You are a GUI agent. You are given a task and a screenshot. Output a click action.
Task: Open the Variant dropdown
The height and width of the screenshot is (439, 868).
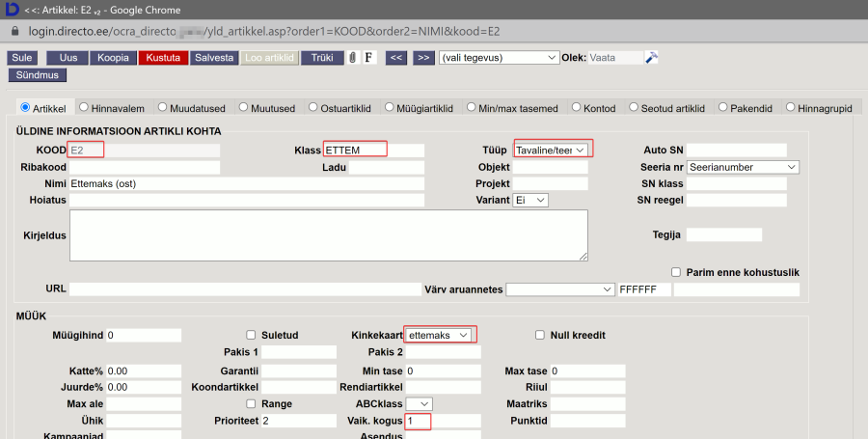point(530,200)
